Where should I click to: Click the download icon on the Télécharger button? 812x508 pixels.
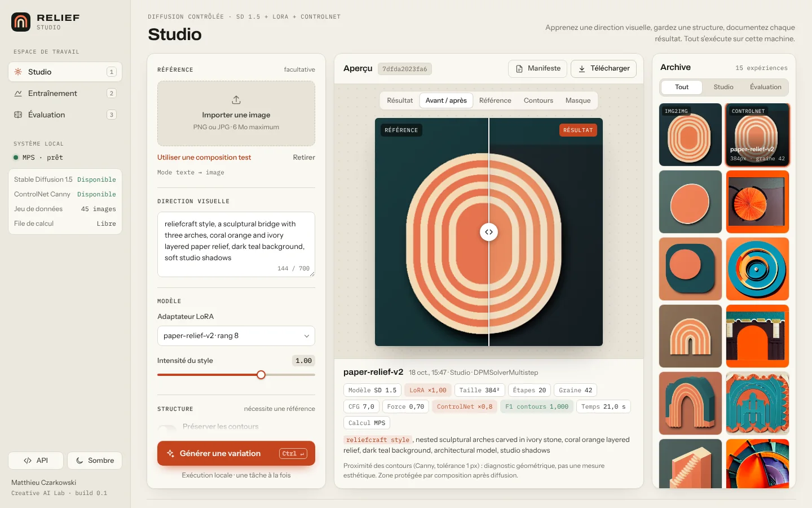coord(582,69)
